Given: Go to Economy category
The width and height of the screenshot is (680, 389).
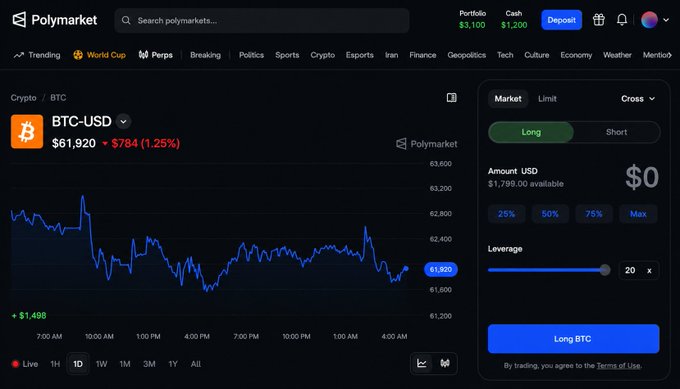Looking at the screenshot, I should pos(576,55).
